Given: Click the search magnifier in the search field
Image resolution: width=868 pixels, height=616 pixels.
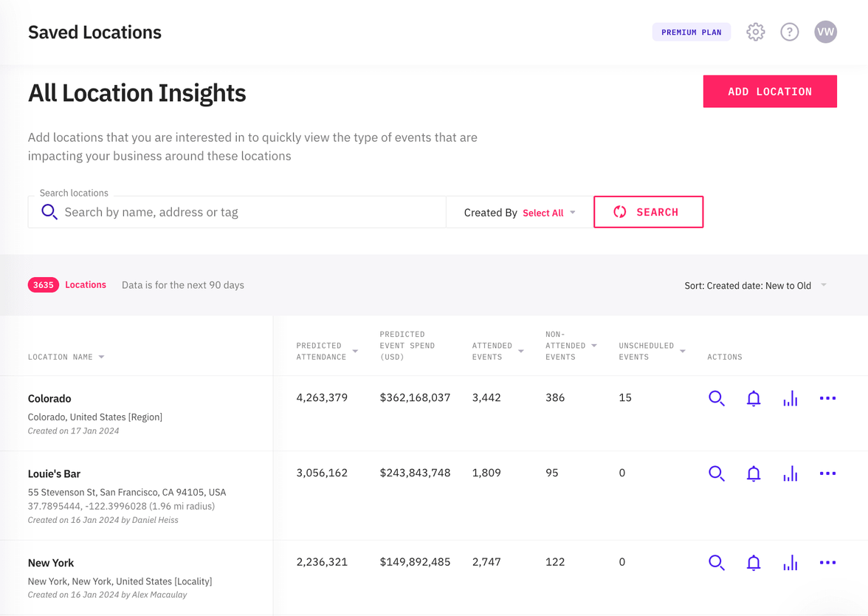Looking at the screenshot, I should click(49, 212).
